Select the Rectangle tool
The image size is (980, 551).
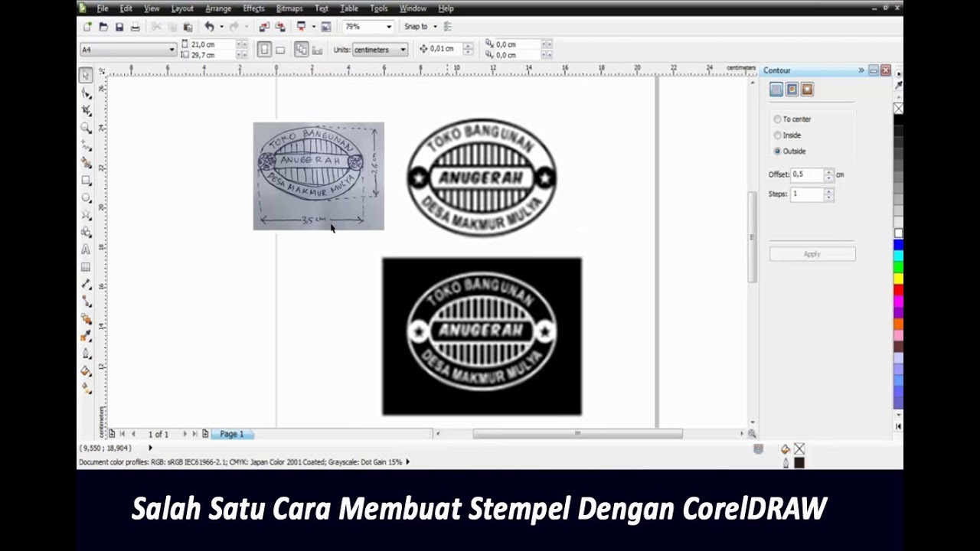click(x=86, y=181)
